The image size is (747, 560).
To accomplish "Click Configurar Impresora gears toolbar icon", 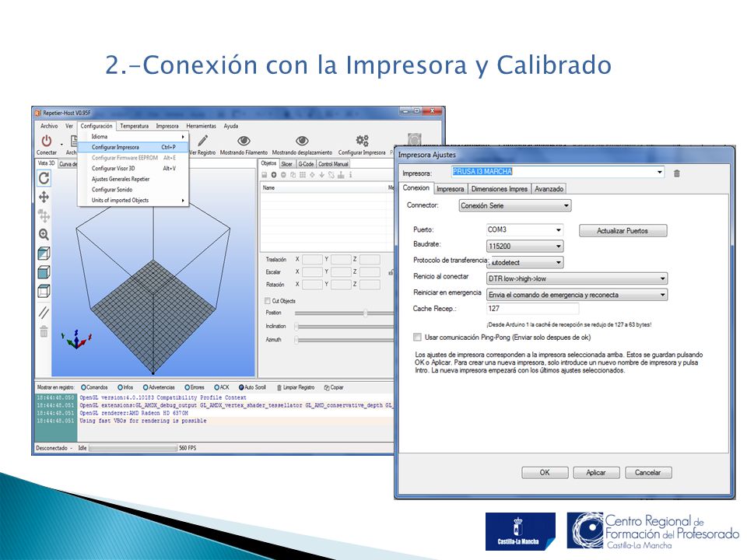I will (362, 141).
